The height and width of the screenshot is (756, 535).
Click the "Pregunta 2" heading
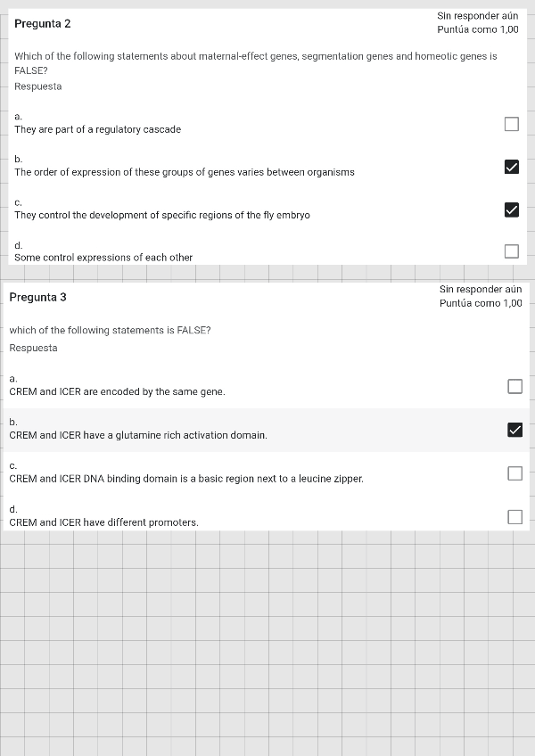[x=43, y=23]
